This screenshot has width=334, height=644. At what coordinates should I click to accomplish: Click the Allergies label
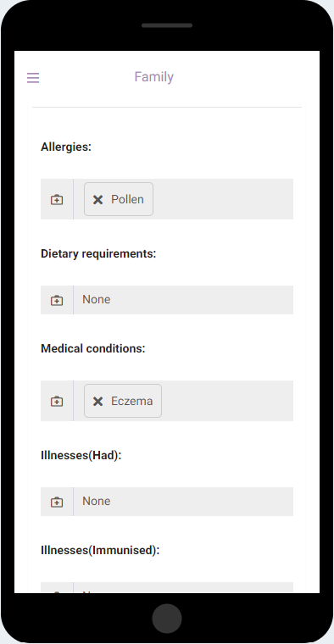[x=66, y=147]
